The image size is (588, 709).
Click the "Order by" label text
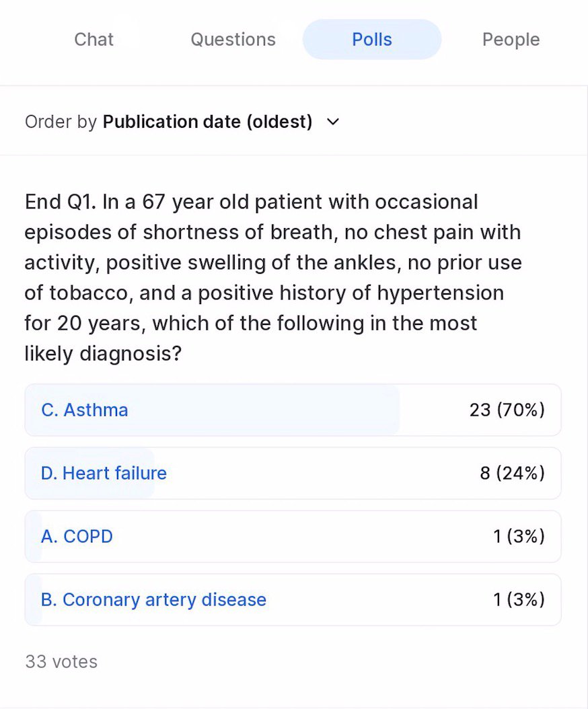point(61,122)
